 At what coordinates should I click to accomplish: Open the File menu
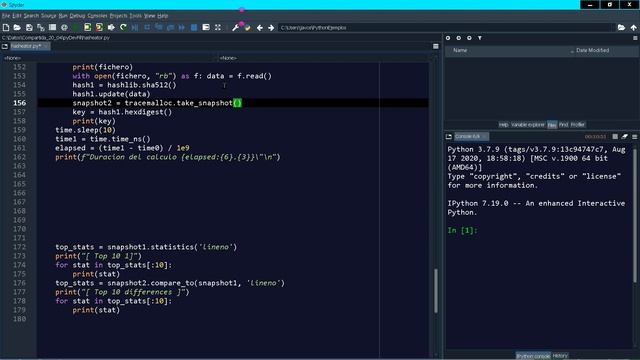click(x=6, y=16)
